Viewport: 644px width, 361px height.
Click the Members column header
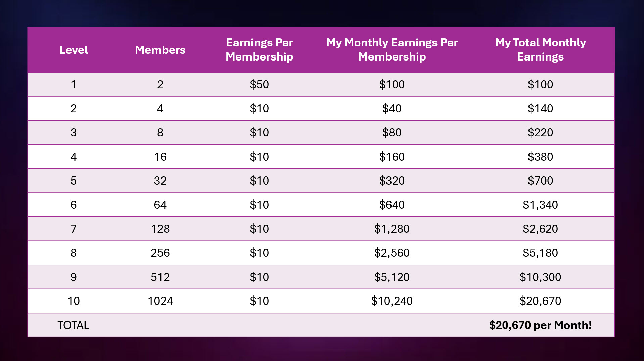(x=160, y=50)
